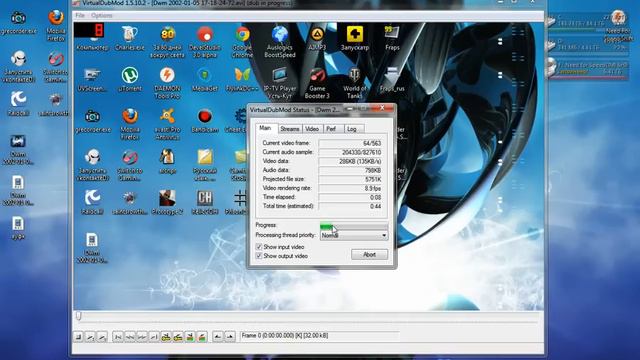
Task: Go to the previous key frame
Action: coord(166,337)
